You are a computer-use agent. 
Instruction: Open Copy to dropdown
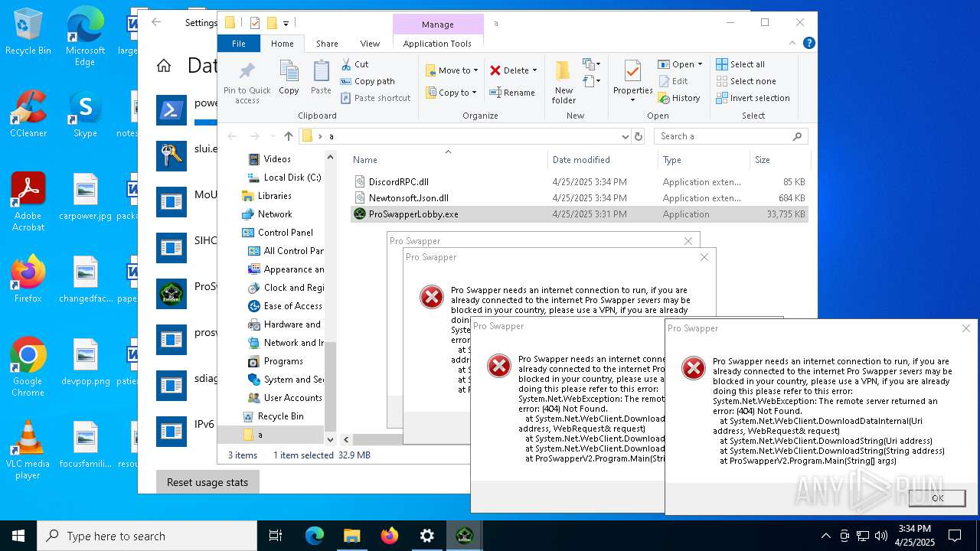(x=452, y=93)
